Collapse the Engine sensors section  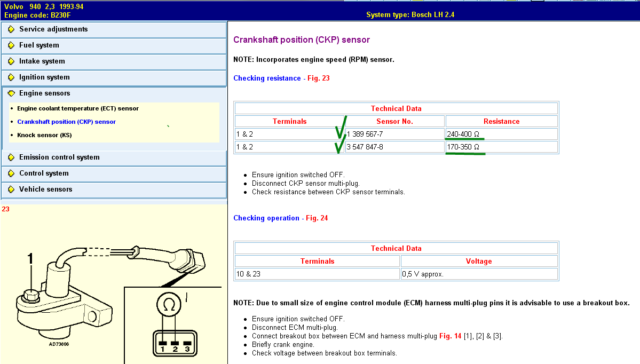pos(114,93)
